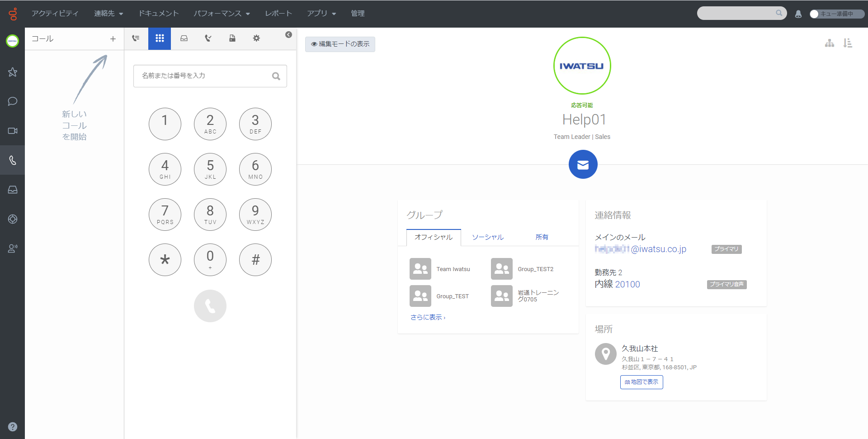The height and width of the screenshot is (439, 868).
Task: Send email via blue envelope button
Action: point(583,164)
